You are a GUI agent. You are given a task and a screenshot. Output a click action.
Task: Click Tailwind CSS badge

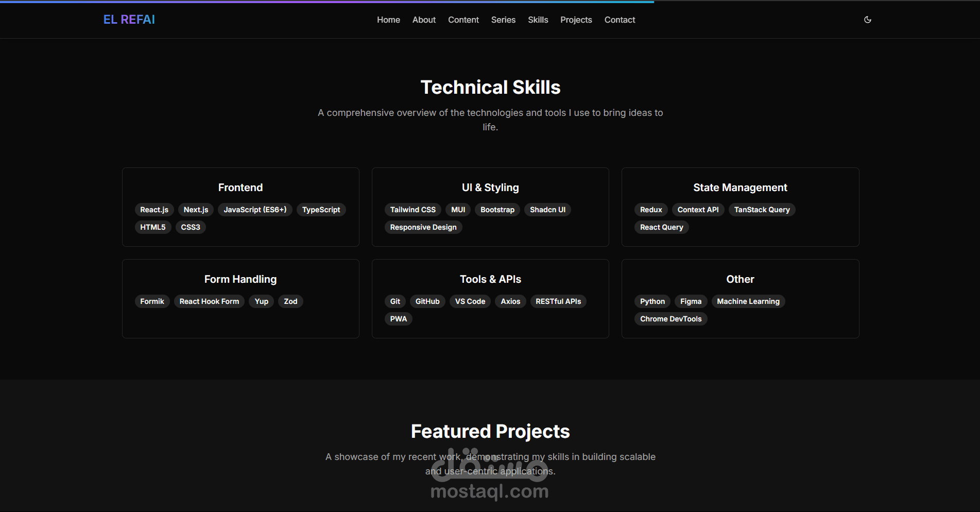click(x=412, y=210)
